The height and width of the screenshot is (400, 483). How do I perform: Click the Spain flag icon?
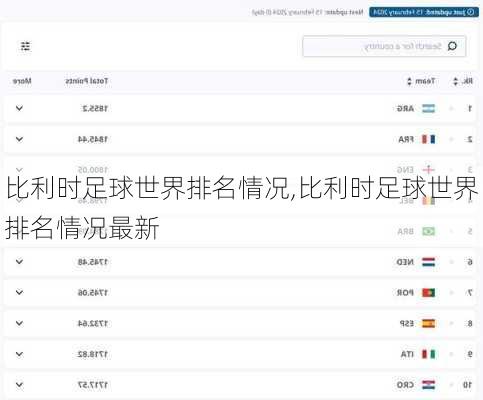428,323
